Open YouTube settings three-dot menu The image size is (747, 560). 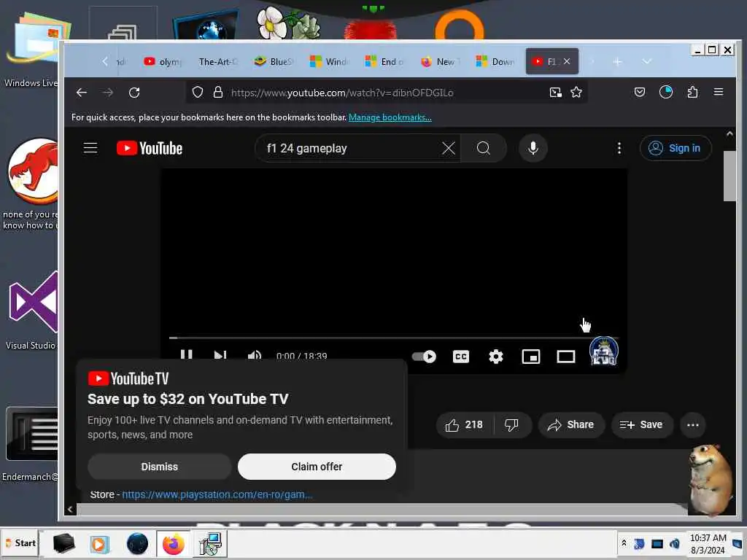point(619,148)
